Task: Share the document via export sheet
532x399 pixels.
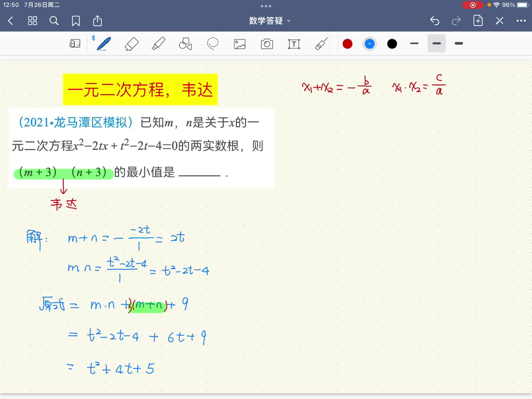Action: point(97,21)
